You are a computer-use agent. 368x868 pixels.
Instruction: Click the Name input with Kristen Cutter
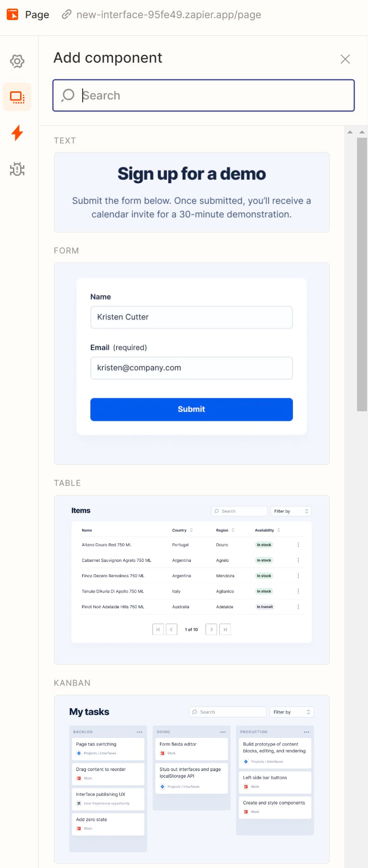[191, 317]
